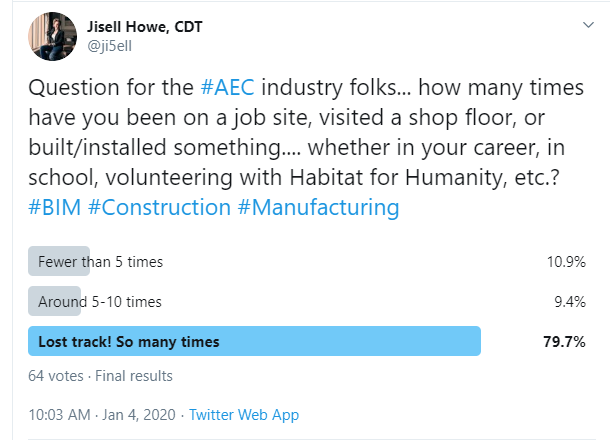Click the 9.4% poll percentage
The height and width of the screenshot is (440, 610).
(570, 302)
